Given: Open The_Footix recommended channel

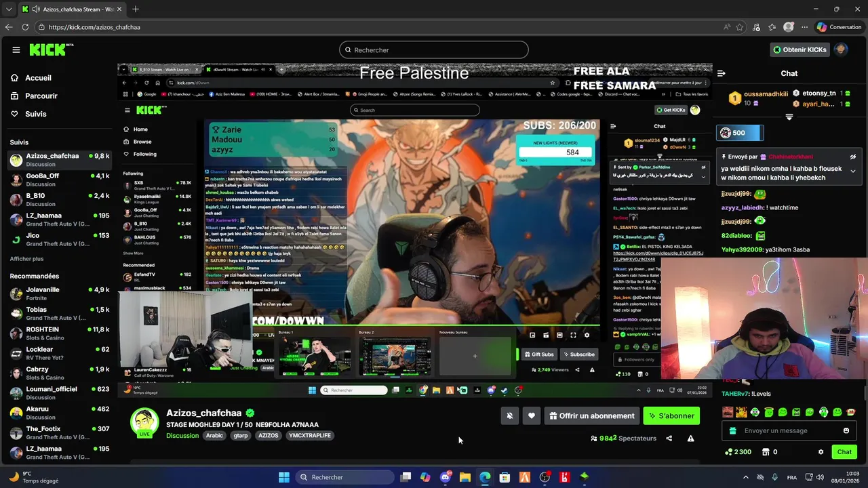Looking at the screenshot, I should 60,432.
